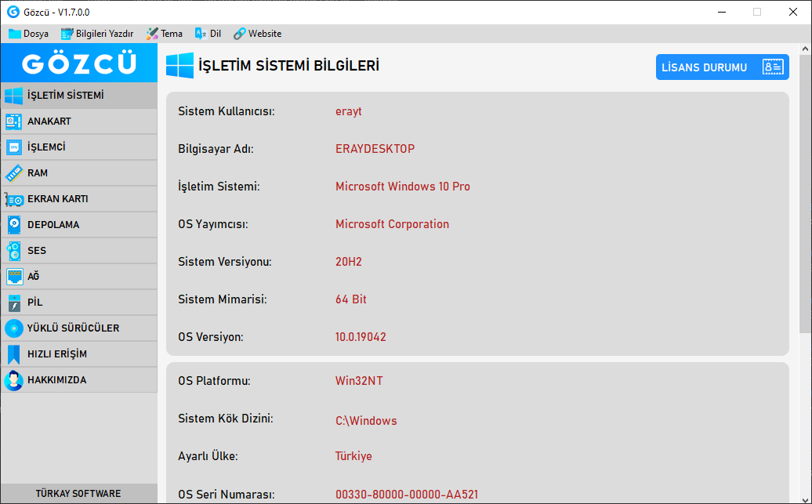Screen dimensions: 812x504
Task: Click the Bilgisayar Adı label
Action: tap(216, 149)
